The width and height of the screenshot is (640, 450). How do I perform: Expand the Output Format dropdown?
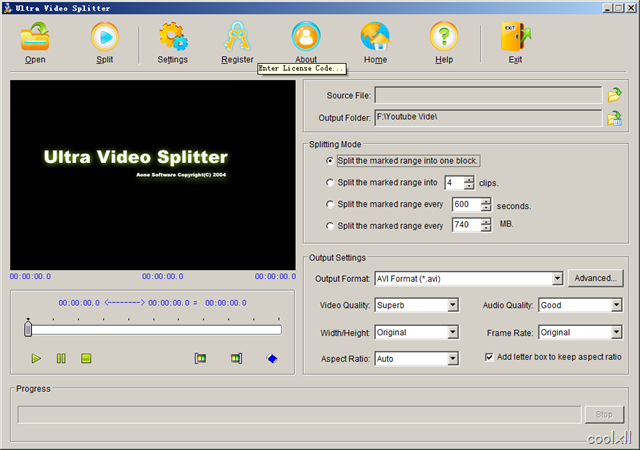[x=557, y=279]
